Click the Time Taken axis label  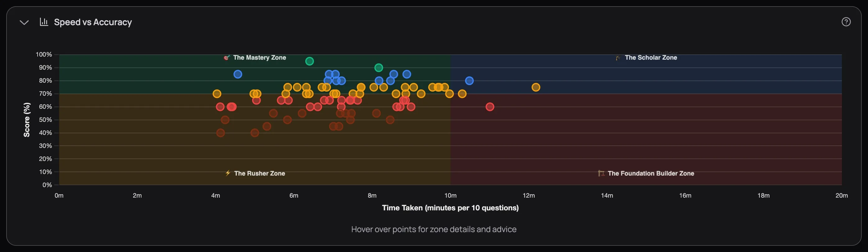pos(450,208)
